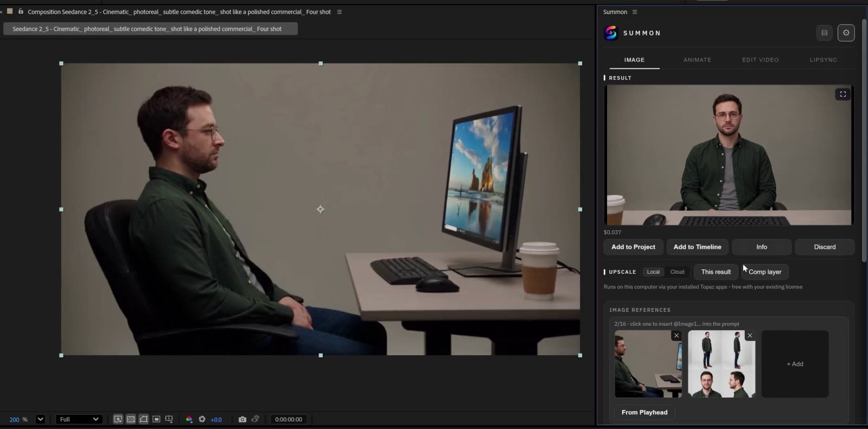Click the composition lock icon
The image size is (868, 429).
(x=21, y=11)
